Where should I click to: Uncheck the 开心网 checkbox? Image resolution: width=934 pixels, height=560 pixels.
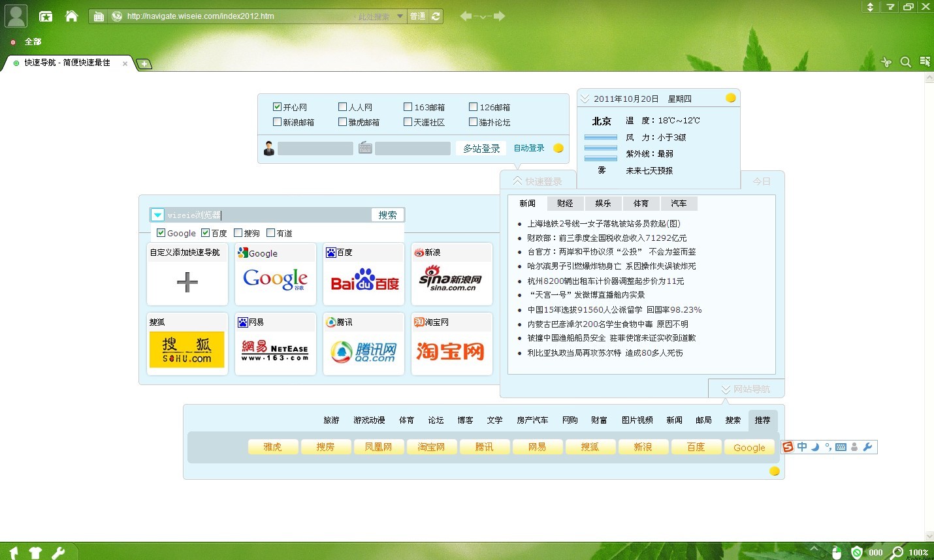pyautogui.click(x=277, y=107)
